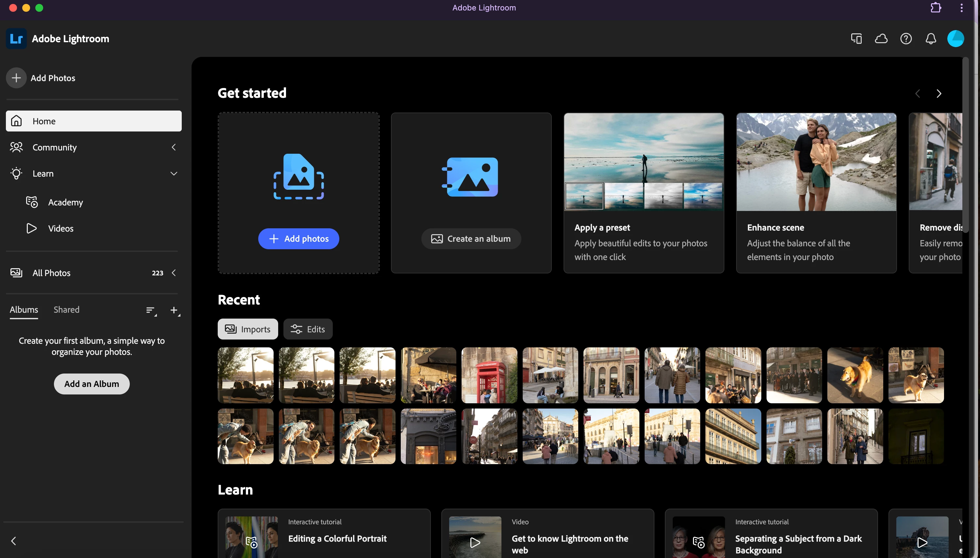Click the Add an Album button
Viewport: 980px width, 558px height.
(92, 384)
